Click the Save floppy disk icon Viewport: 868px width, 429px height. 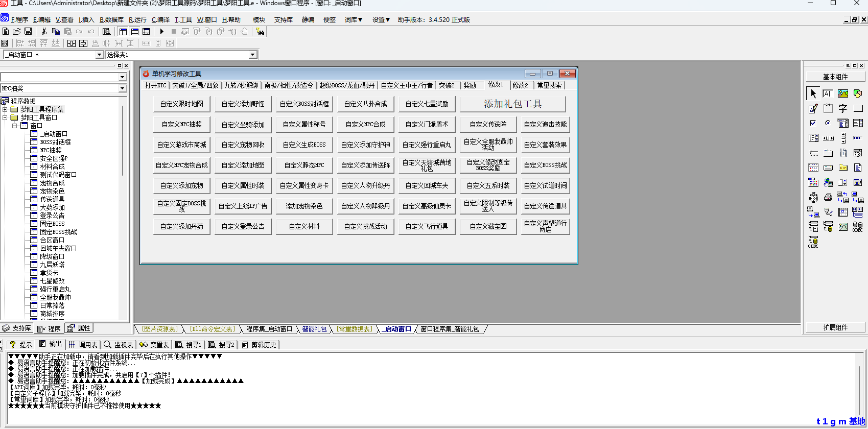28,31
